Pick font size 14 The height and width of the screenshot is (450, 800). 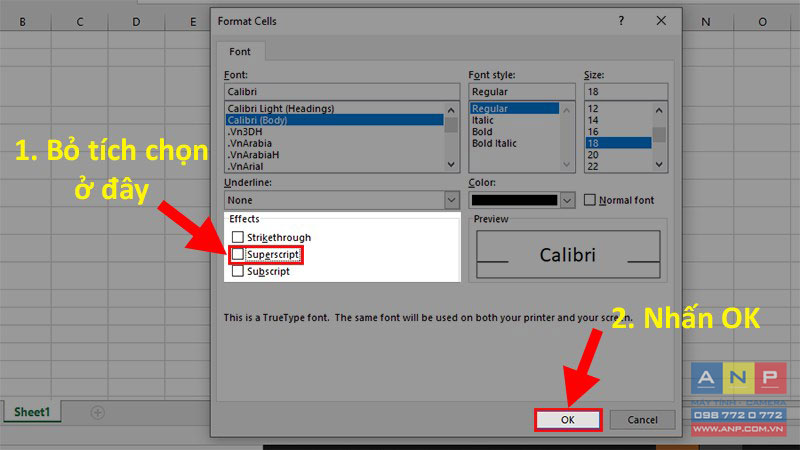tap(618, 120)
